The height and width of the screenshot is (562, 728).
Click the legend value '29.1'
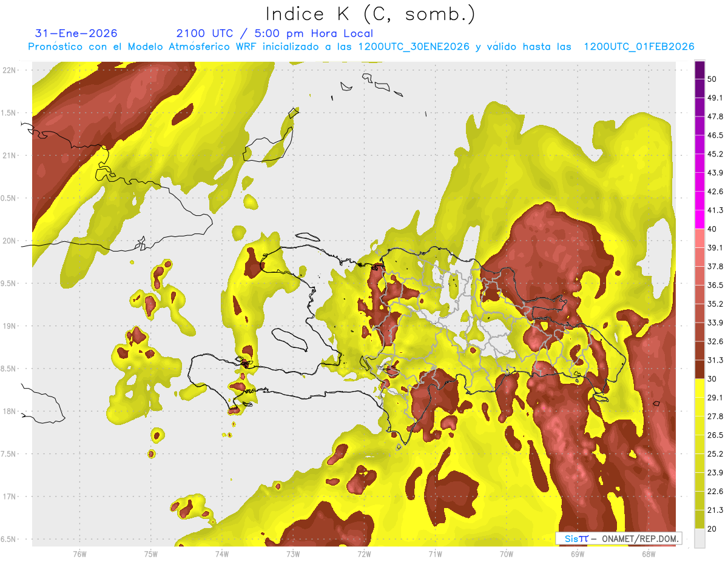(715, 398)
